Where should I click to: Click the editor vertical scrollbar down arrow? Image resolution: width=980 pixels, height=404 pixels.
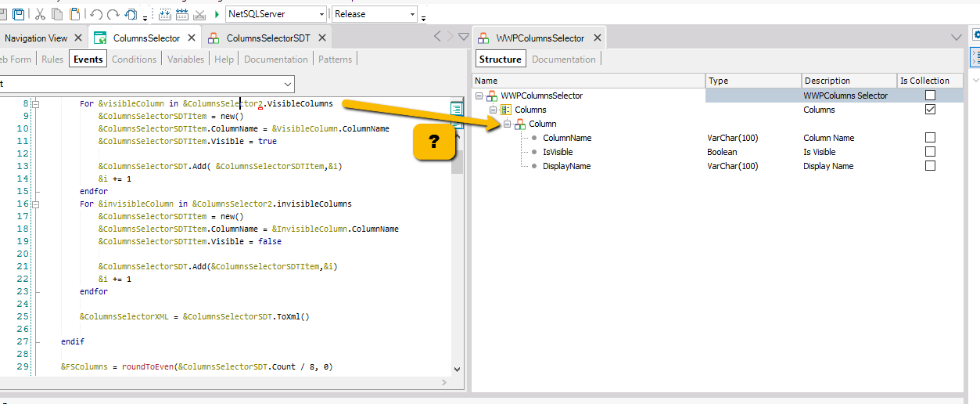[458, 369]
